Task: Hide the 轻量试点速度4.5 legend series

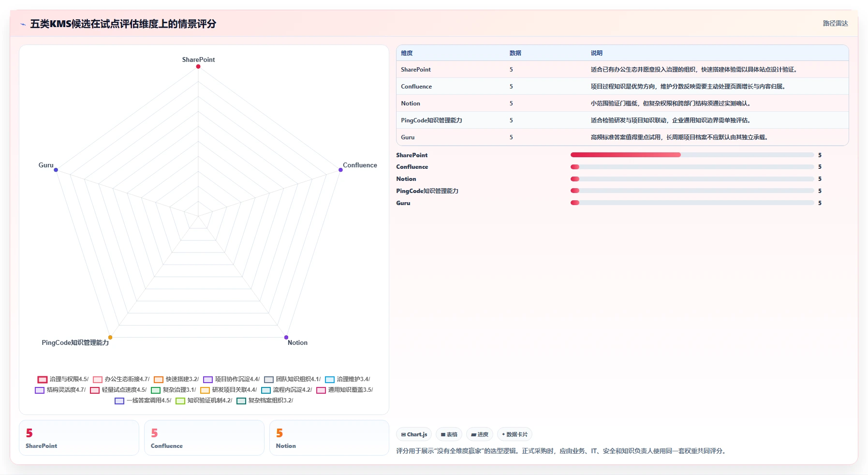Action: point(118,390)
